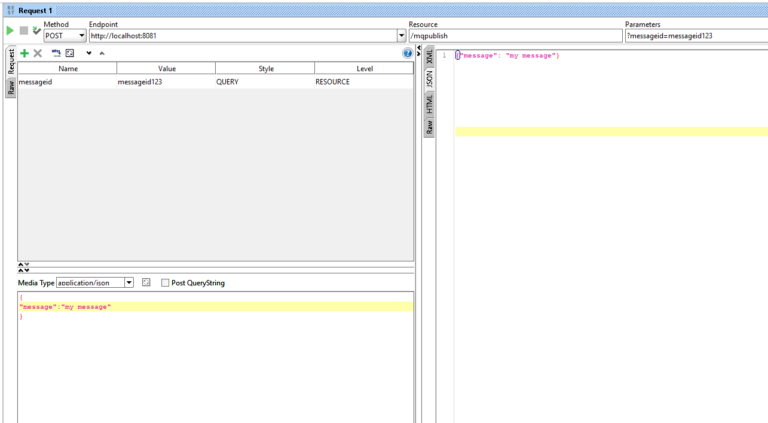This screenshot has width=768, height=423.
Task: Expand the Endpoint dropdown list
Action: (x=401, y=36)
